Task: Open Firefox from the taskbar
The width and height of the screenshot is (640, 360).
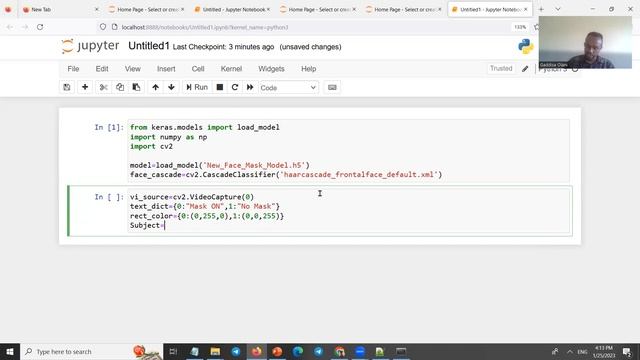Action: (256, 351)
